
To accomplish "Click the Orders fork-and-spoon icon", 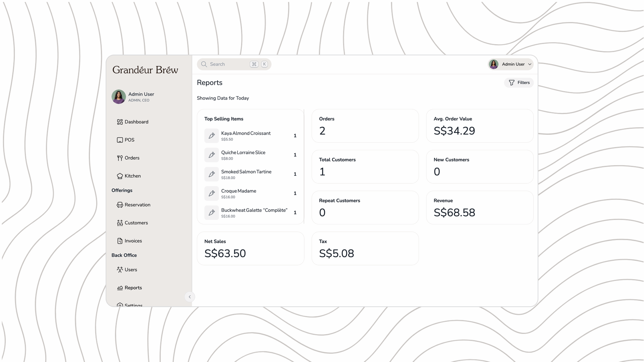I will tap(120, 158).
